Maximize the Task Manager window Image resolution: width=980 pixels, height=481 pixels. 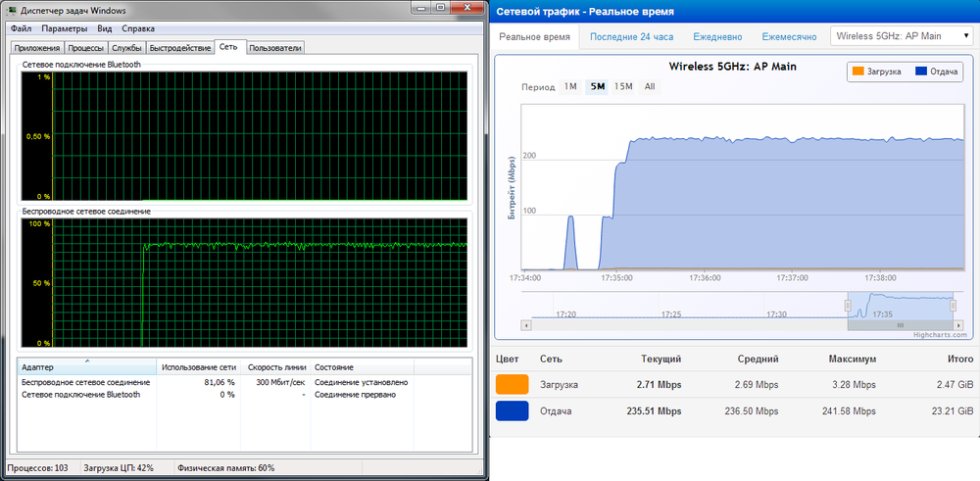coord(440,8)
